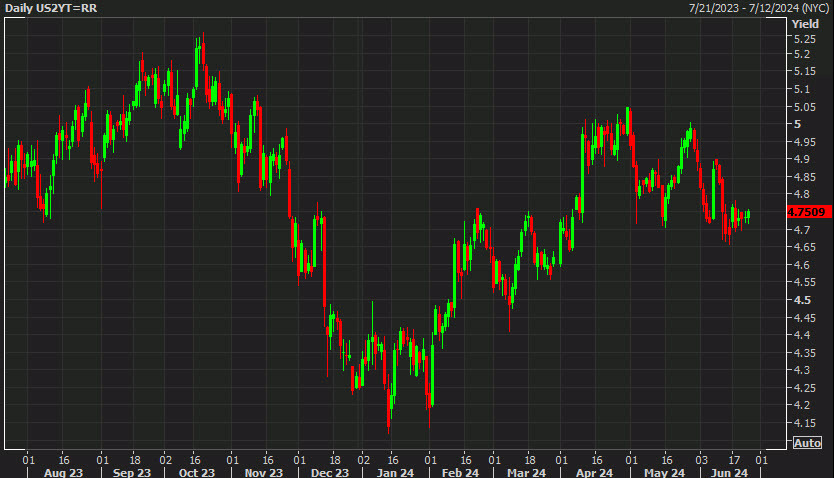Select the 4.15 yield axis value

[x=805, y=423]
